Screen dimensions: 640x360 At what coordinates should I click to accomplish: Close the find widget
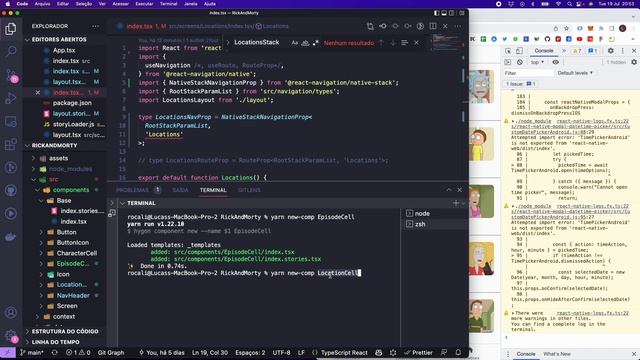click(x=416, y=42)
